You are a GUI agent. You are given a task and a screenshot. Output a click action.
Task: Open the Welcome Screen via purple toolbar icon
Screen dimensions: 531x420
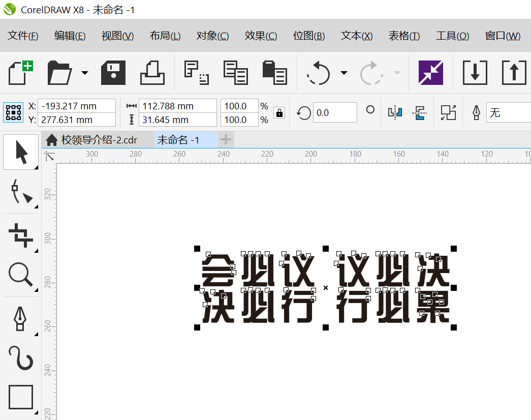pyautogui.click(x=431, y=73)
